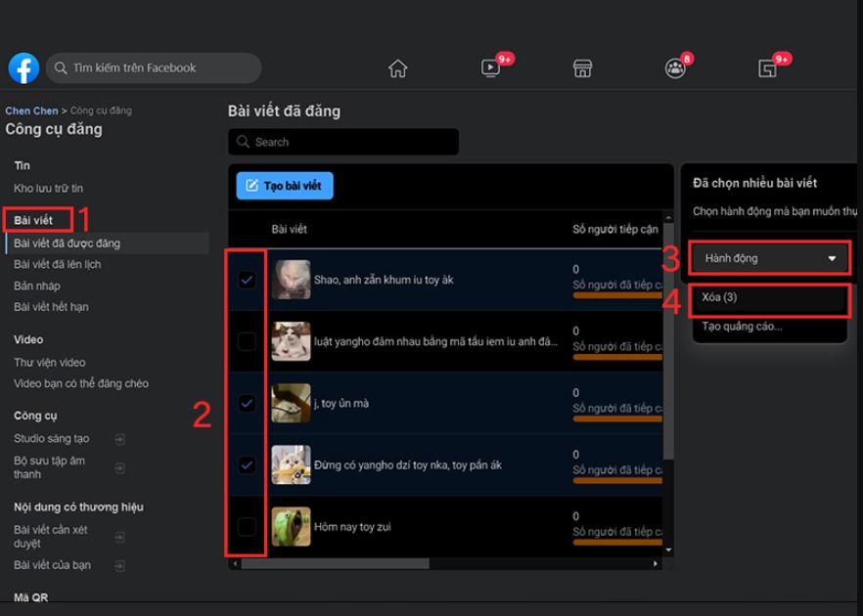This screenshot has width=863, height=616.
Task: Open the "Chen Chen" breadcrumb link
Action: [32, 110]
